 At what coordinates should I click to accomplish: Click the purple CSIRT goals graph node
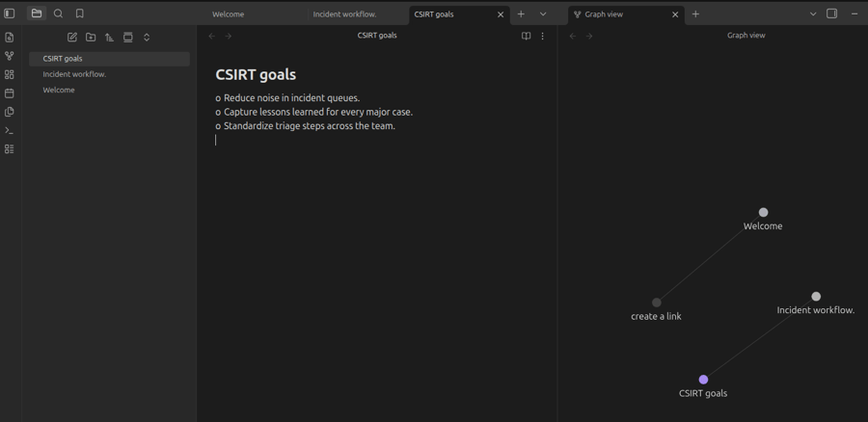[x=704, y=380]
